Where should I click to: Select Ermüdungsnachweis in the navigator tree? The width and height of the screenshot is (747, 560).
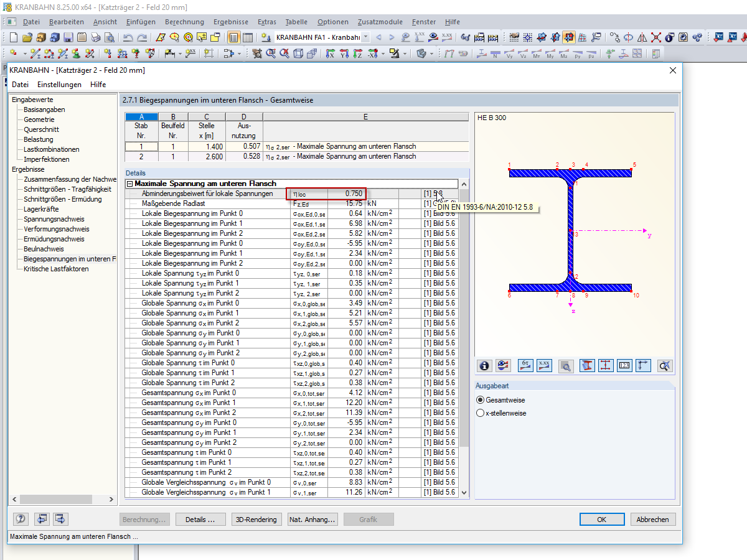pyautogui.click(x=54, y=239)
